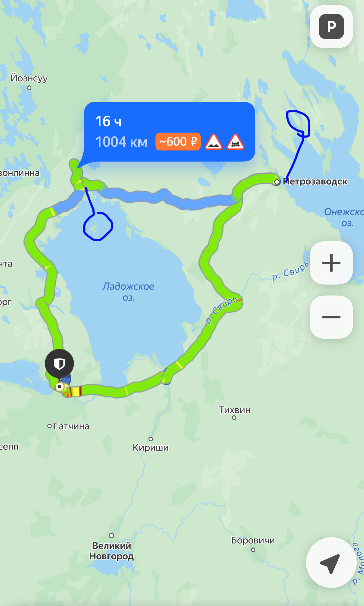This screenshot has width=364, height=606.
Task: Select the Великий Новгород city label
Action: pos(111,551)
